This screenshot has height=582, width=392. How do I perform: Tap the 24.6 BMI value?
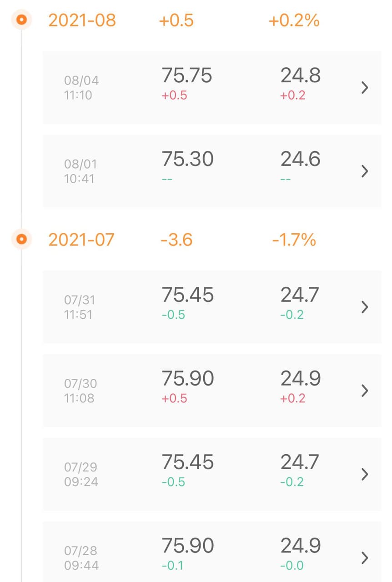pyautogui.click(x=300, y=159)
